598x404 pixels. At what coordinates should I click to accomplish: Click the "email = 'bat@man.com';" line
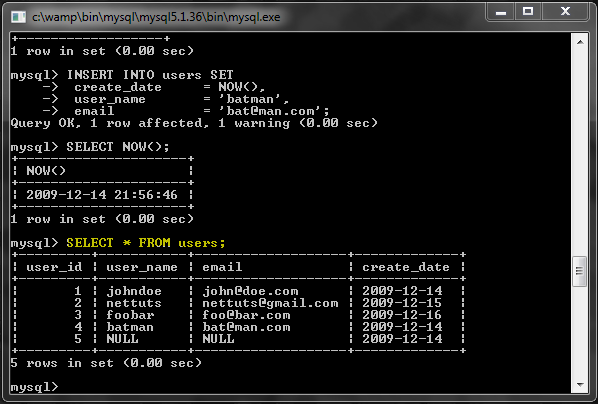click(x=201, y=111)
